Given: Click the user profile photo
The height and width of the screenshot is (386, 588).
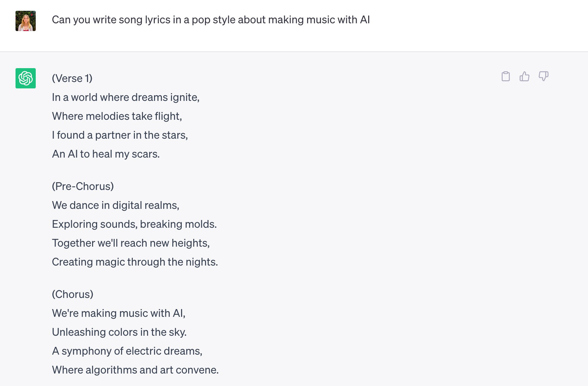Looking at the screenshot, I should (x=26, y=21).
